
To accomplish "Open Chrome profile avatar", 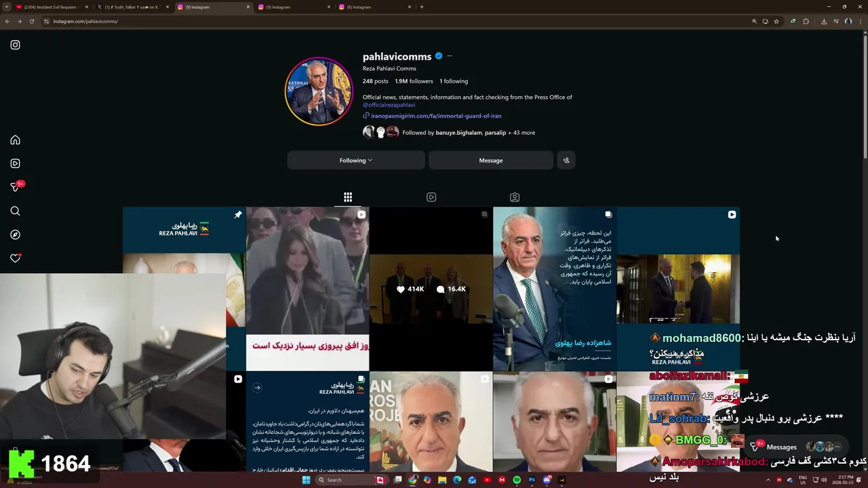I will coord(848,21).
